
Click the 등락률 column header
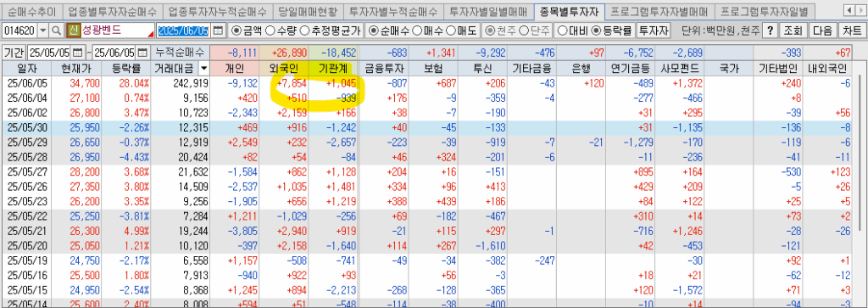point(127,69)
